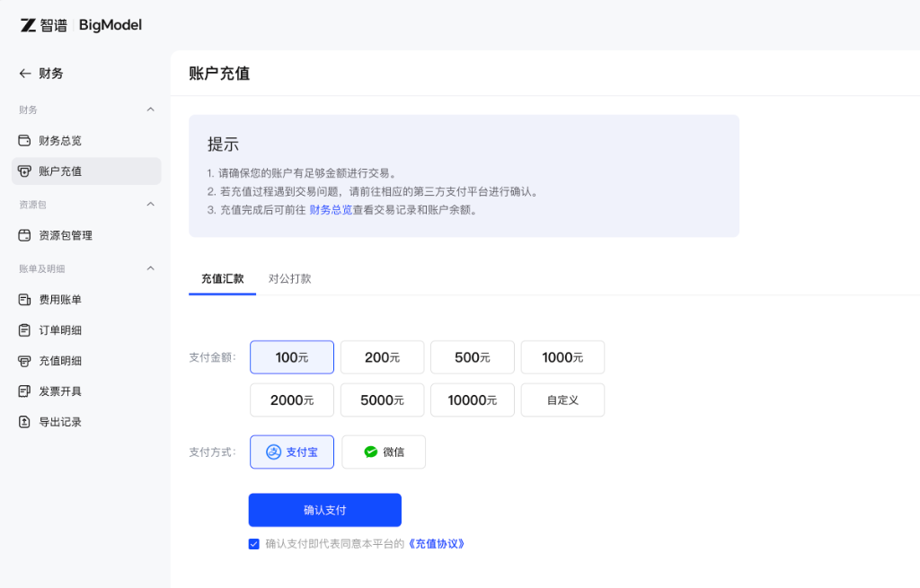Click the 财务 back header text

(51, 74)
